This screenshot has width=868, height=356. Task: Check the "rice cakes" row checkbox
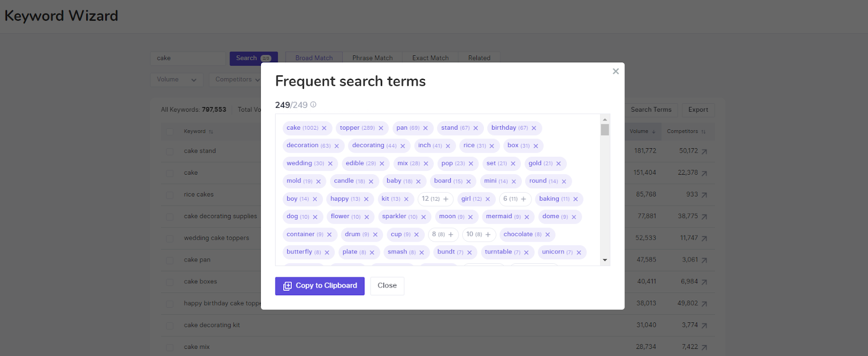170,195
